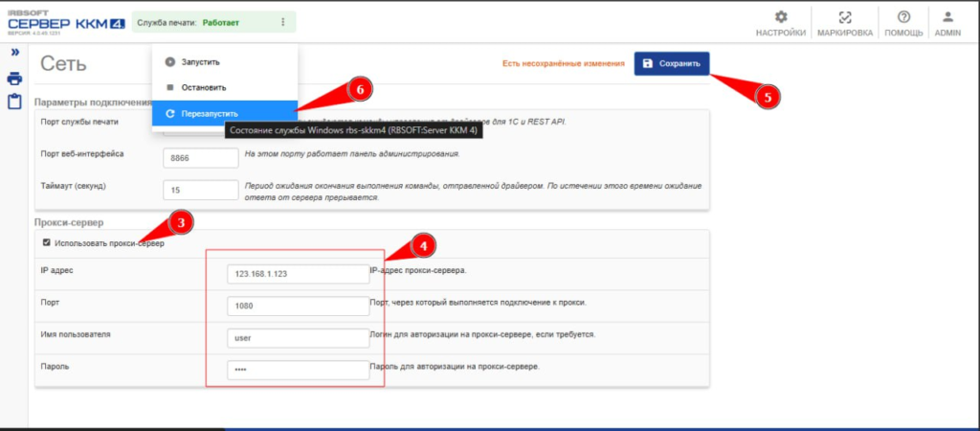
Task: Click the printer icon in left sidebar
Action: click(x=15, y=79)
